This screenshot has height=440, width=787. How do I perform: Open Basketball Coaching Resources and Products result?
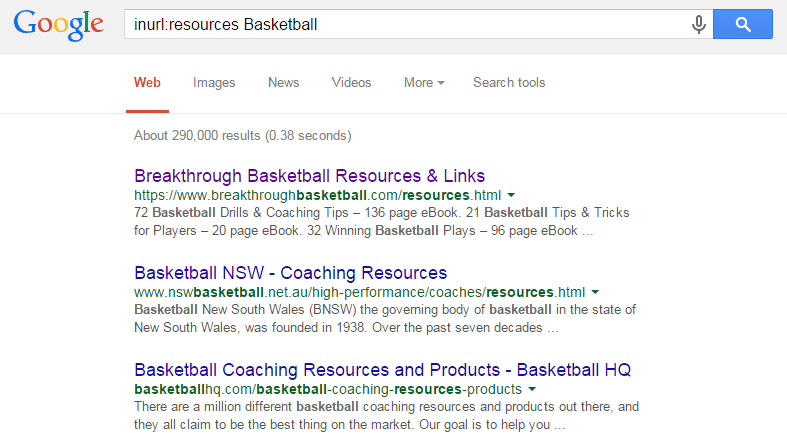[382, 370]
